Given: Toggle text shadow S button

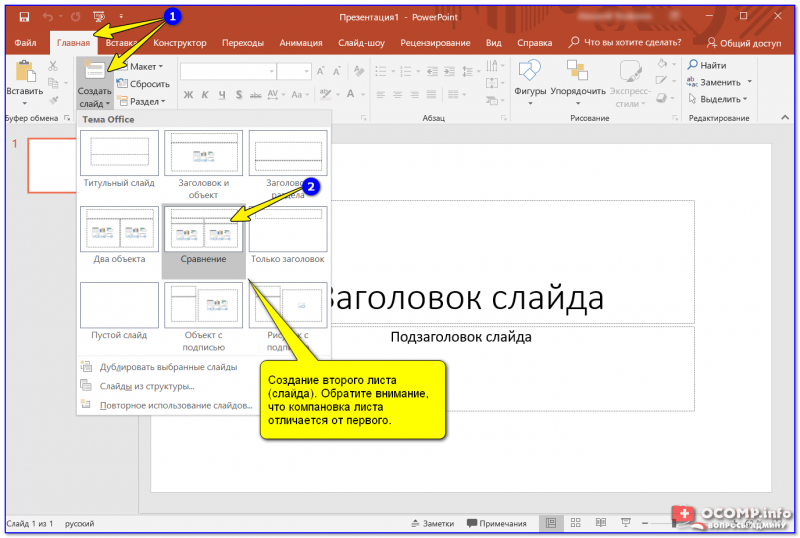Looking at the screenshot, I should coord(239,94).
